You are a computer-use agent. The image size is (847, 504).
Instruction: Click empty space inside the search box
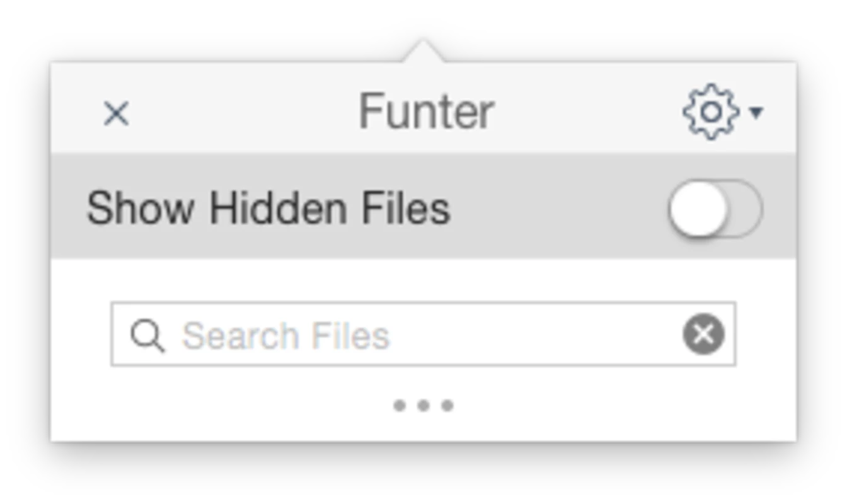(536, 334)
